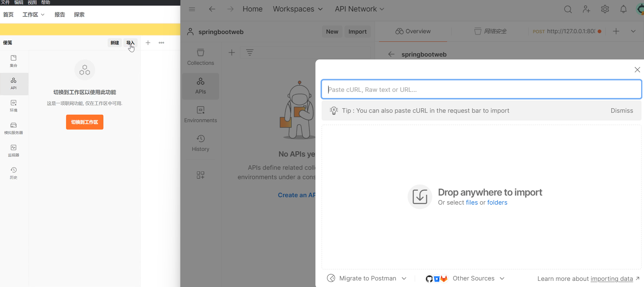
Task: Click the orange 切换到工作区 button
Action: pyautogui.click(x=84, y=122)
